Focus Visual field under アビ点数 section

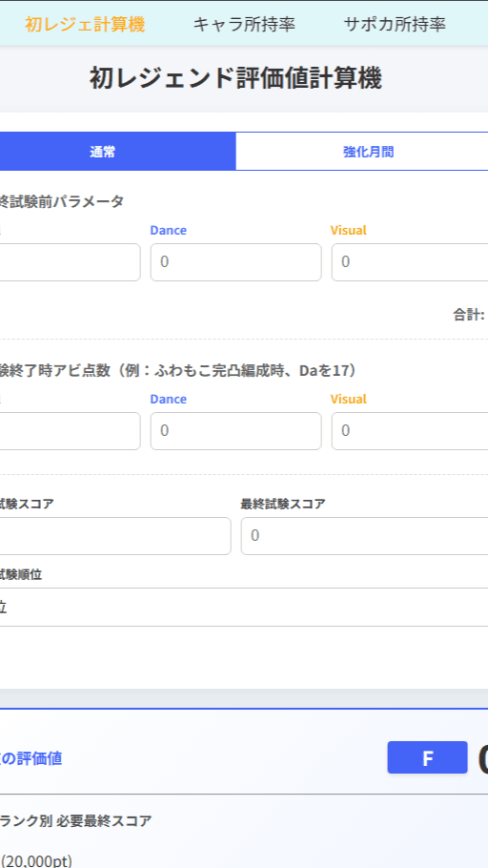[410, 431]
